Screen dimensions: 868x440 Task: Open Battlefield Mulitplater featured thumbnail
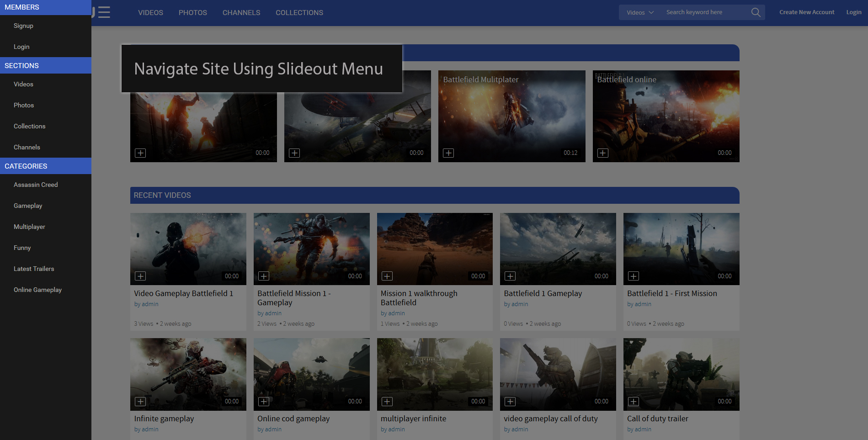[x=511, y=116]
